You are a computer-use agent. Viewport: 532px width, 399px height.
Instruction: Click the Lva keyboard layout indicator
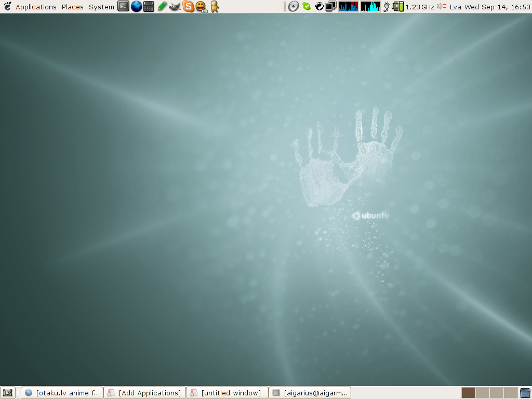455,7
